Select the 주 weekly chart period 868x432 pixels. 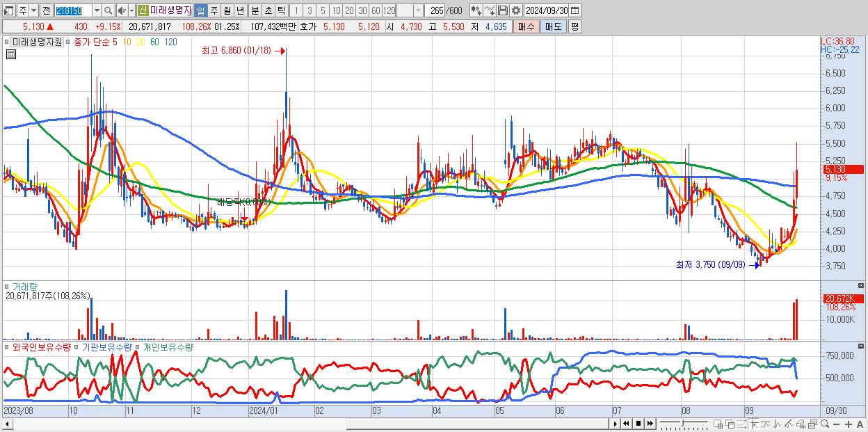214,10
